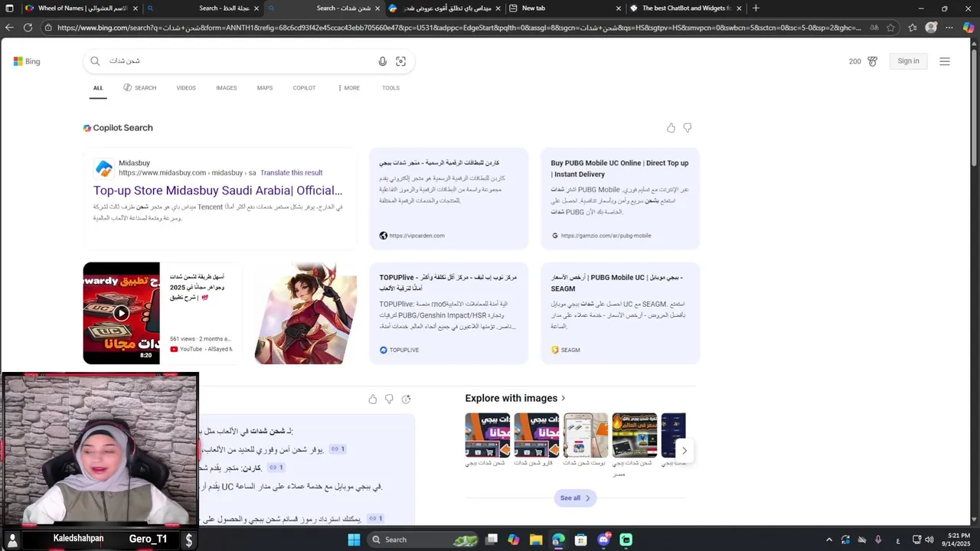Open TOPUPLIVE result card
980x551 pixels.
click(449, 313)
